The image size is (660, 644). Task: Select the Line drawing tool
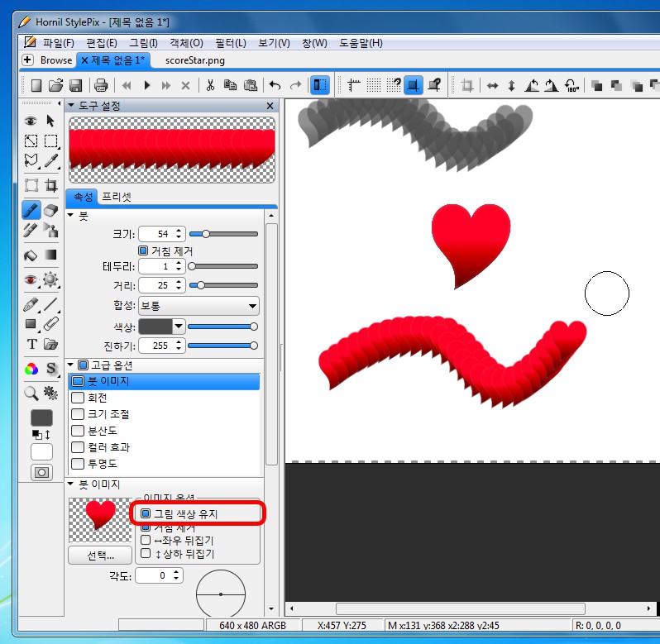[51, 304]
